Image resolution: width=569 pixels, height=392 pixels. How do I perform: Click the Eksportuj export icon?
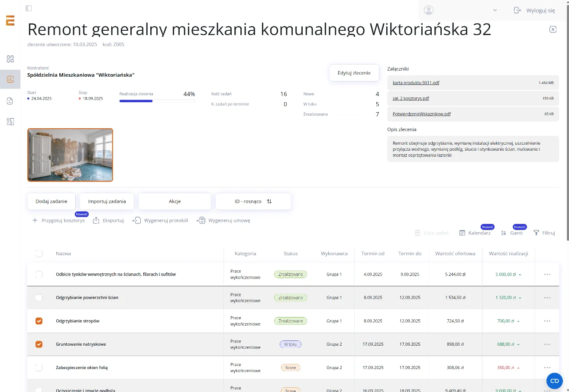pos(97,220)
